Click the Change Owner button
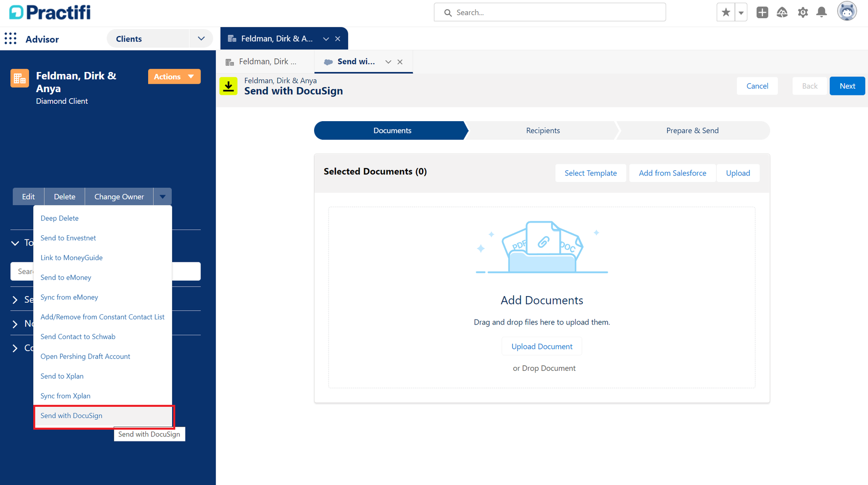 [119, 196]
